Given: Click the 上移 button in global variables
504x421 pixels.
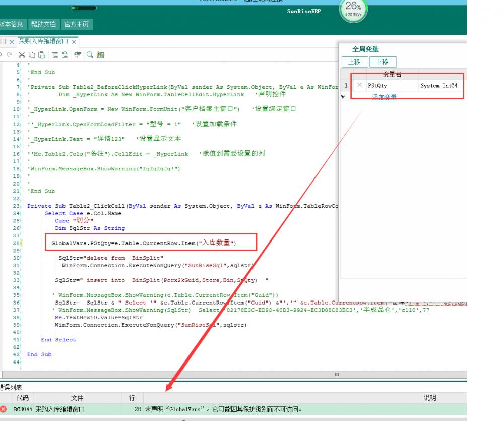Looking at the screenshot, I should click(x=354, y=62).
